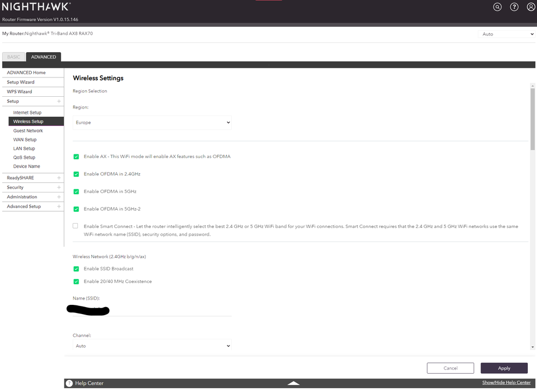The width and height of the screenshot is (537, 392).
Task: Click Wireless Network (2.4GHz b/g/n/ax) label
Action: point(109,256)
